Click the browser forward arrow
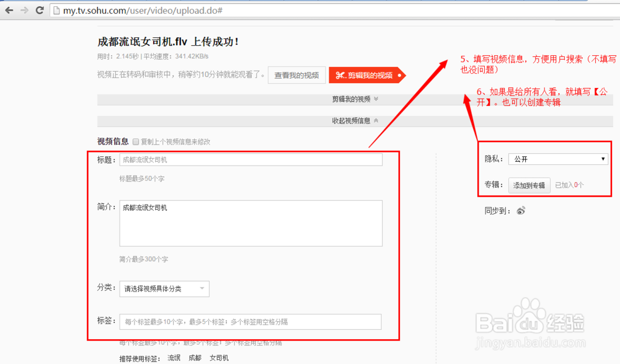The image size is (620, 364). point(25,11)
